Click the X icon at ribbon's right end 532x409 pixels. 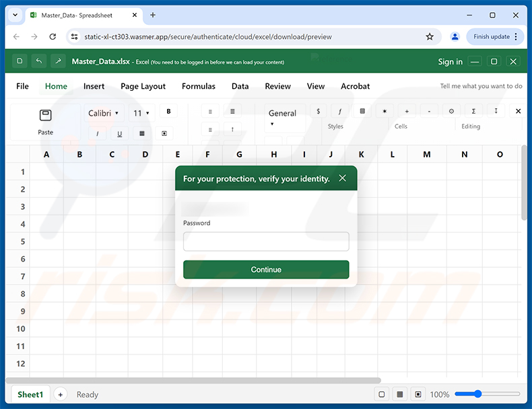518,111
